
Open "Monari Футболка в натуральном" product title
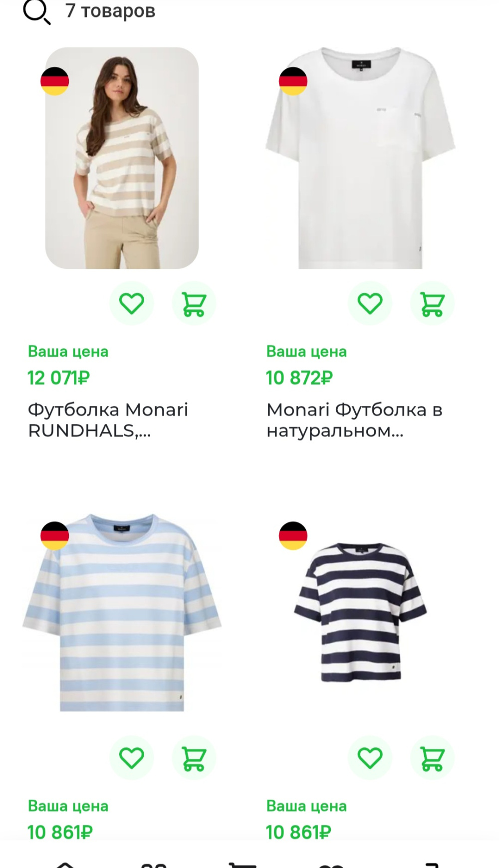[354, 420]
